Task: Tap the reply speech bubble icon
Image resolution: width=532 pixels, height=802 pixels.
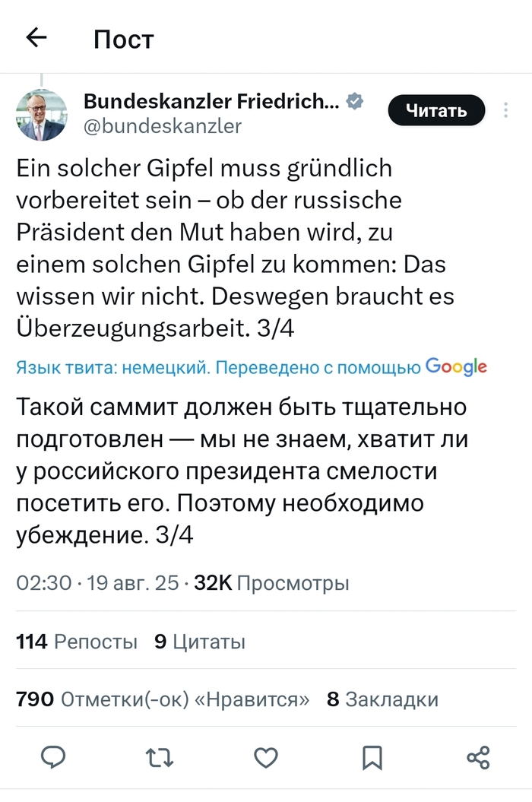Action: tap(53, 756)
